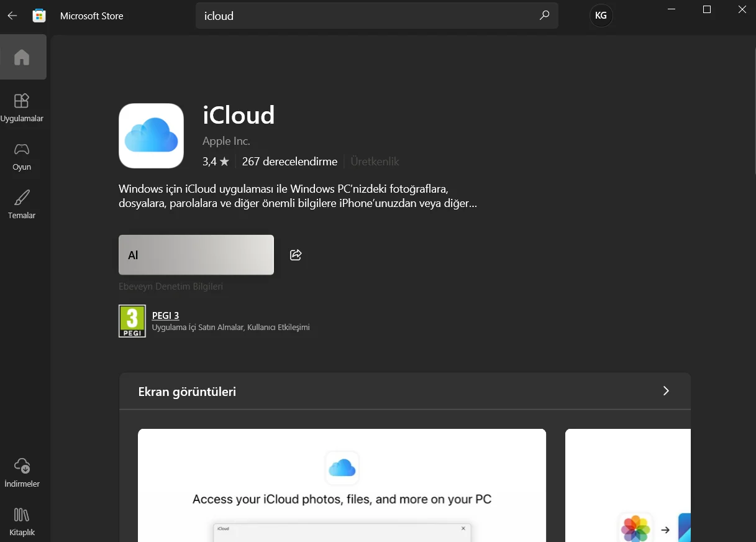756x542 pixels.
Task: Open İndirmeler in the sidebar
Action: 22,473
